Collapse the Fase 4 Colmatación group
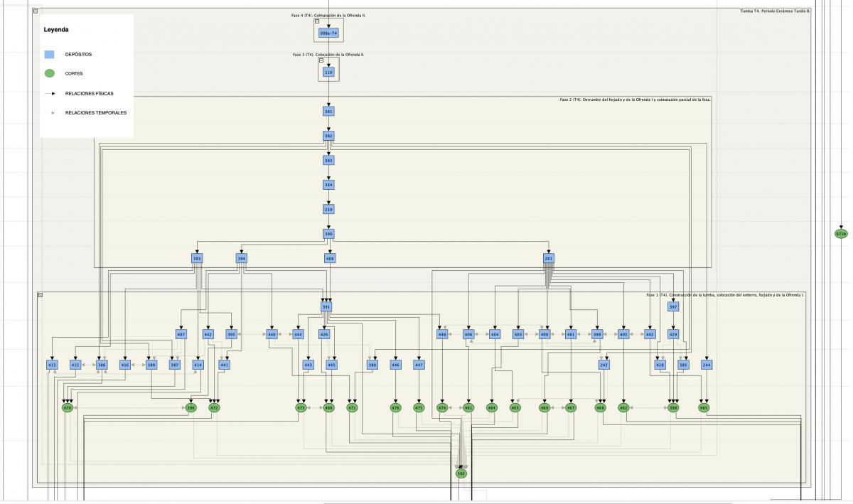Viewport: 853px width, 504px height. click(x=317, y=21)
